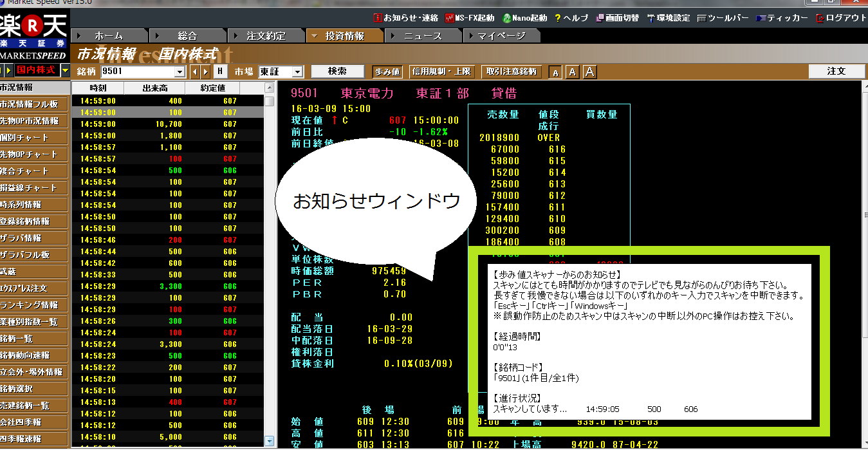Click the 注文 order button
Screen dimensions: 868x450
[837, 71]
